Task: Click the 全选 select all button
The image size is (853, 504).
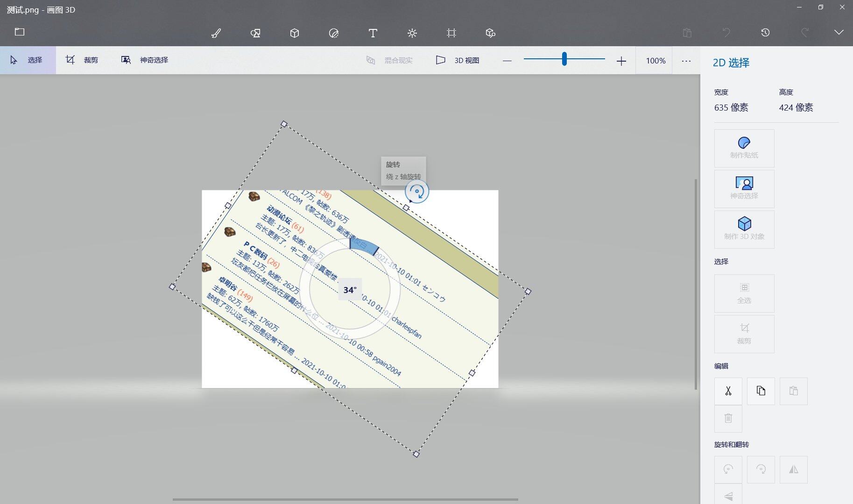Action: click(744, 294)
